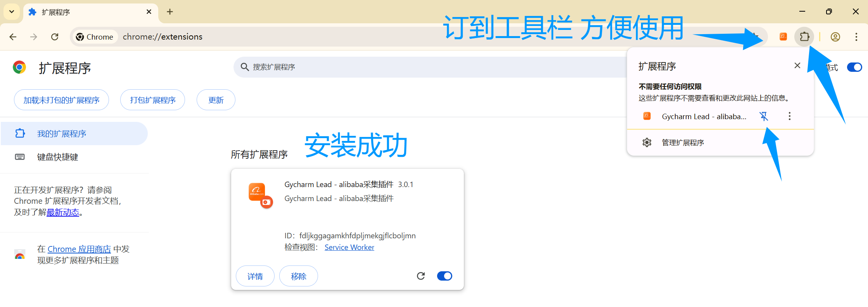Open a new tab with plus button
Image resolution: width=868 pixels, height=307 pixels.
pos(170,12)
